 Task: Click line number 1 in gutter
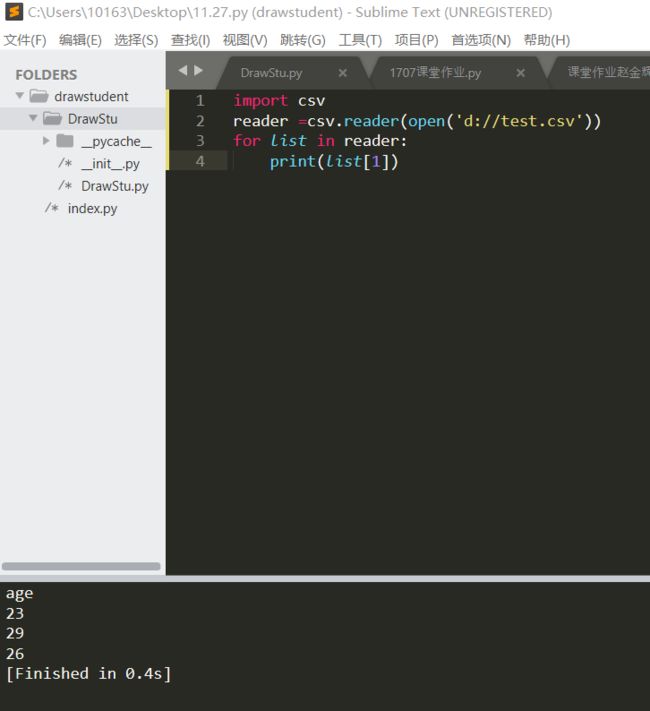pyautogui.click(x=200, y=101)
